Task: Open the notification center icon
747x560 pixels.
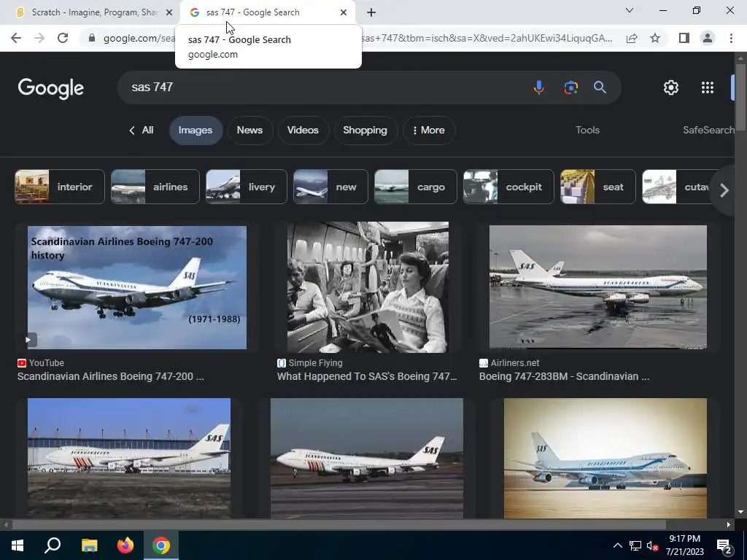Action: 724,546
